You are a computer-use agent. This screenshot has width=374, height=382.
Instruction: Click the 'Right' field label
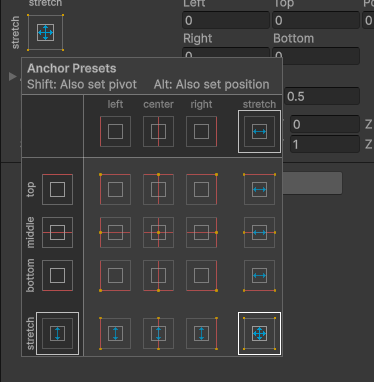[x=198, y=39]
